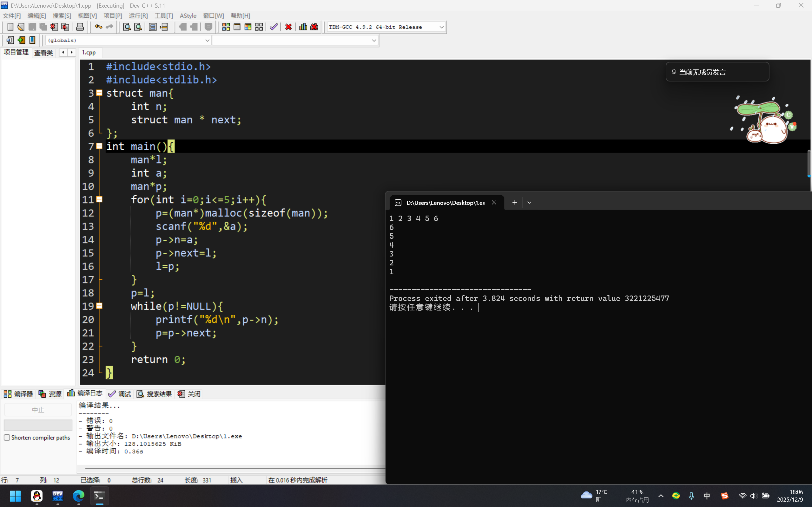Switch to the 查看类 side tab
The height and width of the screenshot is (507, 812).
(x=43, y=53)
